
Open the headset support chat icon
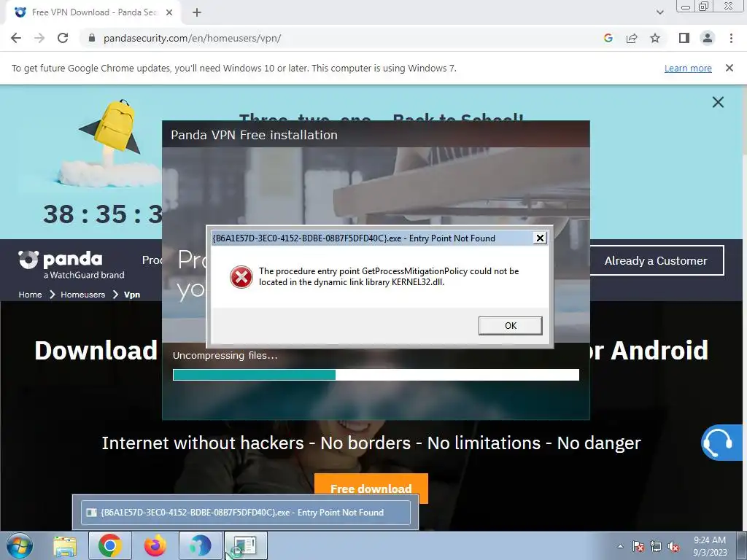(720, 443)
